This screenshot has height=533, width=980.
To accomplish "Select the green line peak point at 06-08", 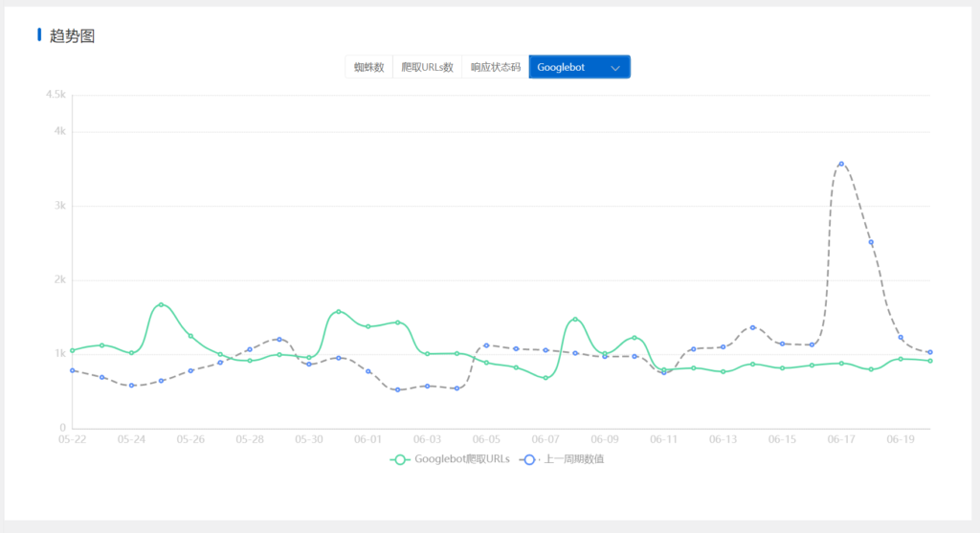I will pyautogui.click(x=575, y=319).
